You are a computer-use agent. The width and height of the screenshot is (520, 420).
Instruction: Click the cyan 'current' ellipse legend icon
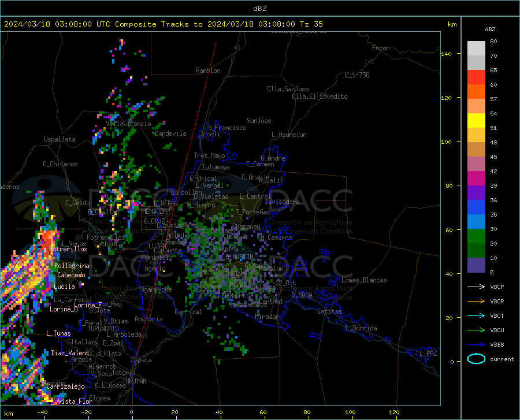point(476,359)
